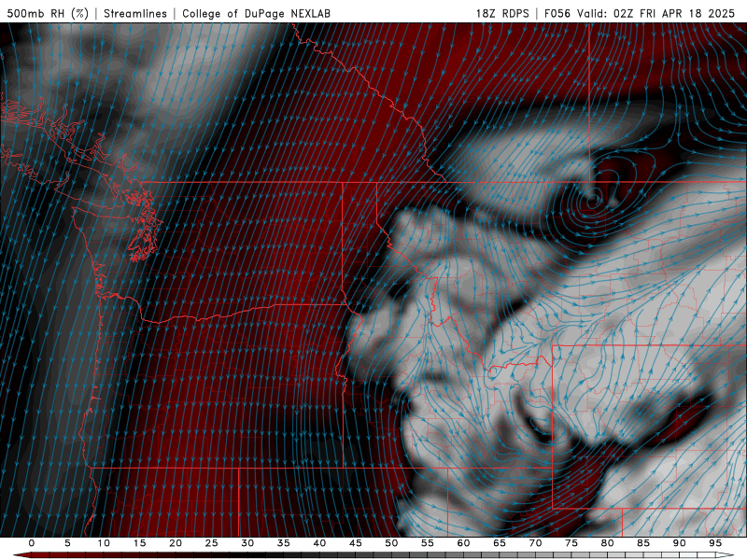Click the "75" colorbar label
The image size is (747, 560).
click(571, 543)
